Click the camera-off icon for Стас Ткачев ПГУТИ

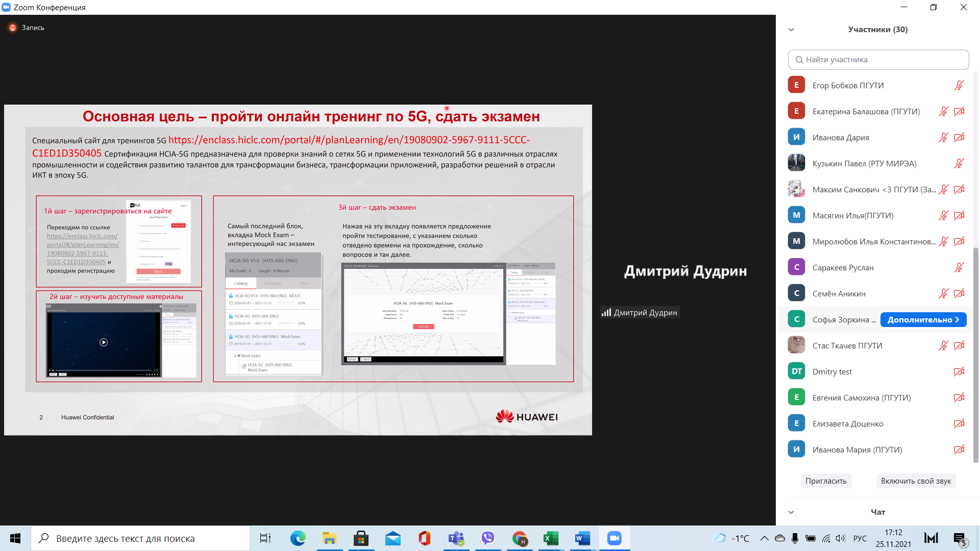(x=959, y=345)
